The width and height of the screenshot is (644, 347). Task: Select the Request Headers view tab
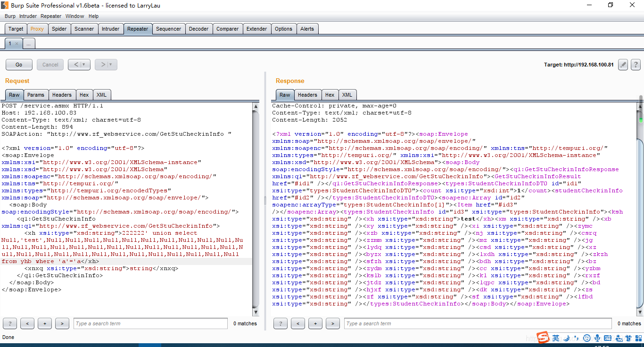click(62, 95)
